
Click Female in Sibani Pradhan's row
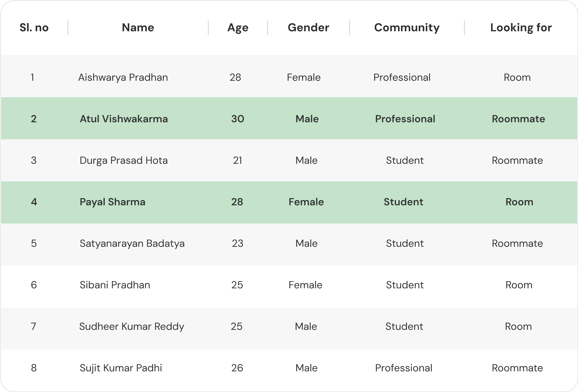click(306, 285)
